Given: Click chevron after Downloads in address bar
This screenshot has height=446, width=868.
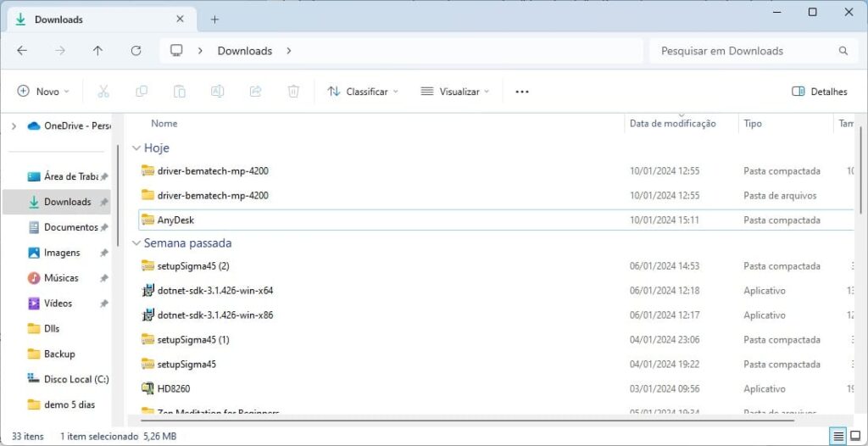Looking at the screenshot, I should click(x=288, y=51).
